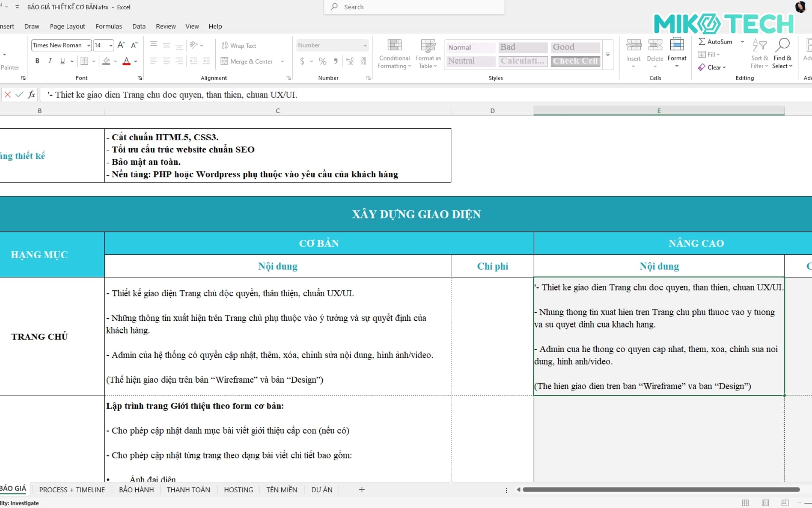This screenshot has width=812, height=508.
Task: Open fill color dropdown arrow
Action: click(x=115, y=61)
